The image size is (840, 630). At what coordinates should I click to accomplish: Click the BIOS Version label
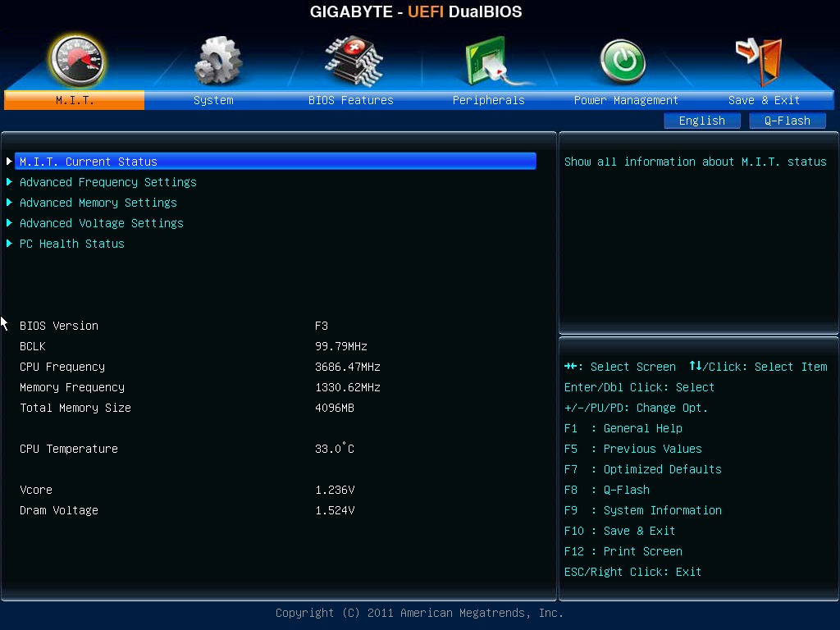pos(59,326)
